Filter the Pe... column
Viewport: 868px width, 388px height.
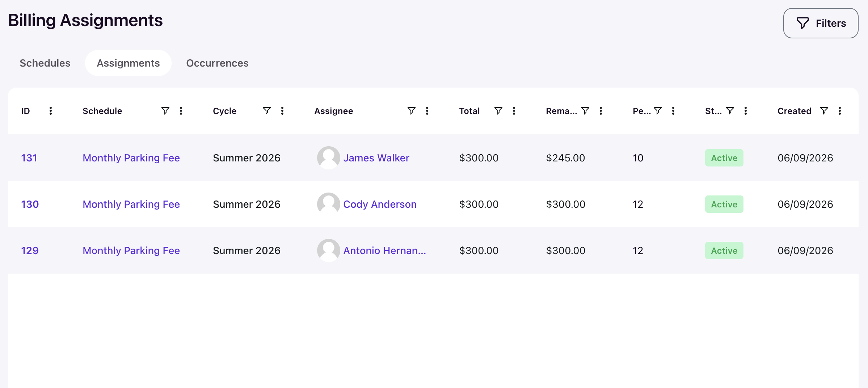(x=657, y=111)
